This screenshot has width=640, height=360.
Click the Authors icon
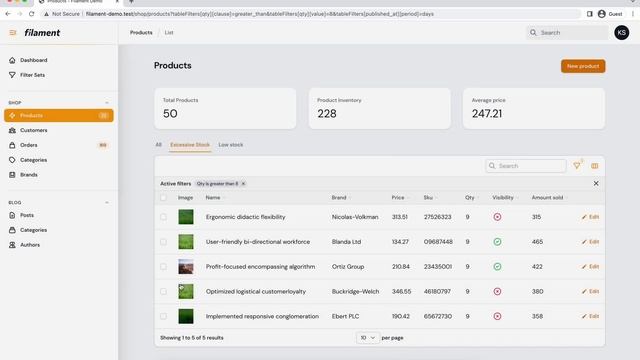click(12, 245)
